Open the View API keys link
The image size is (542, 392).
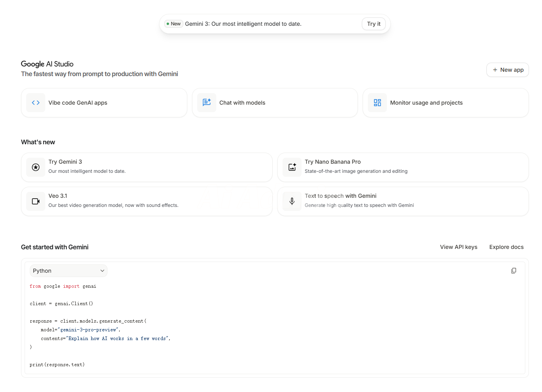pos(458,247)
